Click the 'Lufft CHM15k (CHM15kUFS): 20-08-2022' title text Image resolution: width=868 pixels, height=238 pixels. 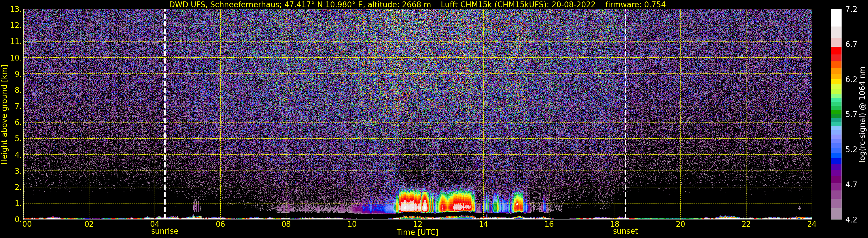518,4
